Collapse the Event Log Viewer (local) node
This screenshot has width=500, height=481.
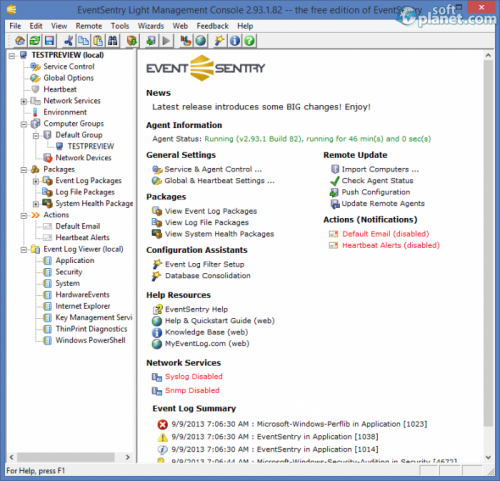pos(24,250)
